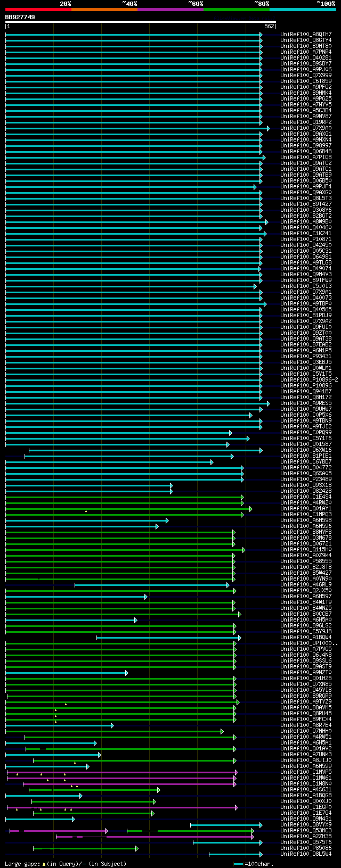
Task: Select the UniRef100_C1EGP0 label
Action: (306, 807)
